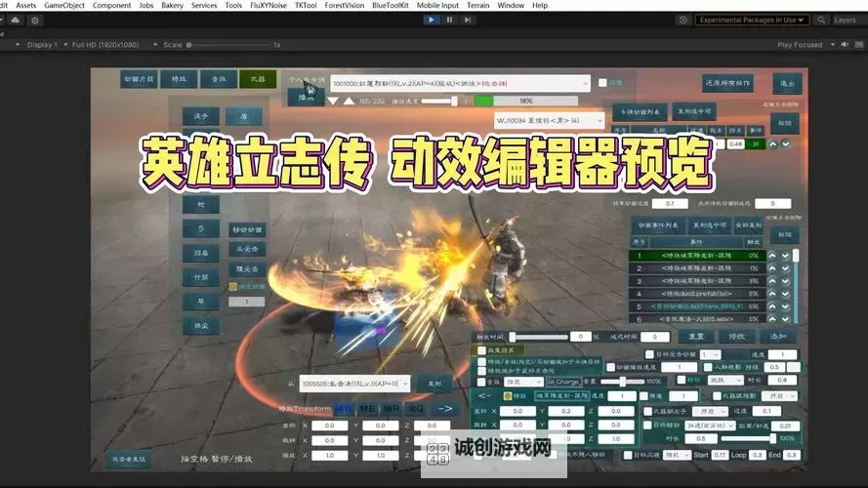Open the 指定 dropdown in 音效 row

pos(523,382)
